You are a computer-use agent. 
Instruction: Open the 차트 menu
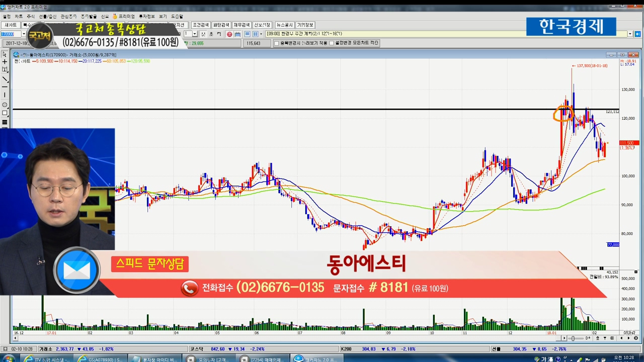[19, 17]
